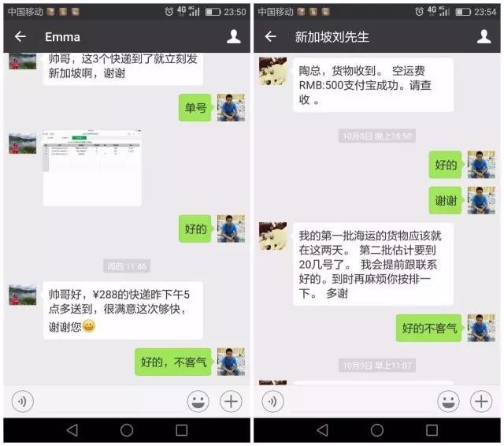The width and height of the screenshot is (504, 446).
Task: Select the 好的不客气 message bubble
Action: (429, 328)
